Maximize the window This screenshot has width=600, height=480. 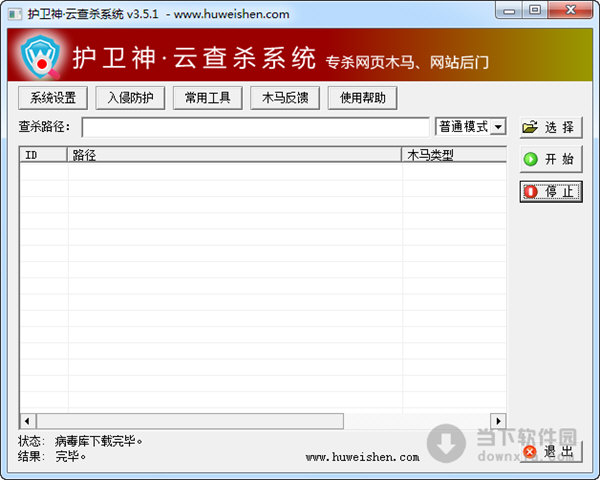click(535, 10)
